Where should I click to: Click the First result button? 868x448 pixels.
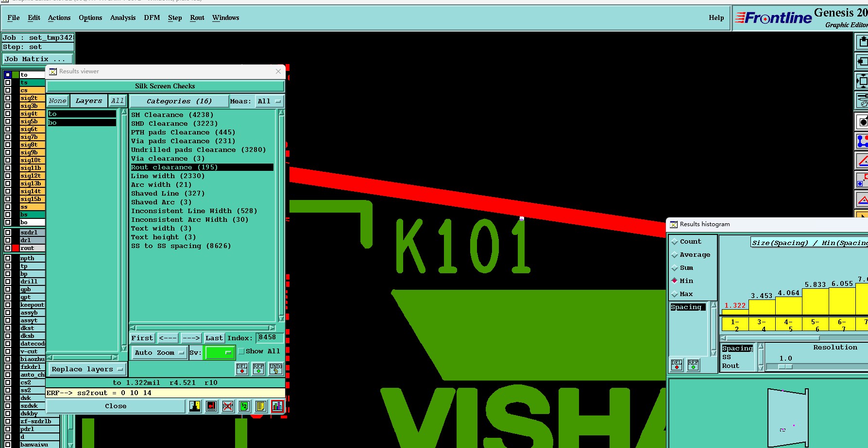[x=142, y=338]
